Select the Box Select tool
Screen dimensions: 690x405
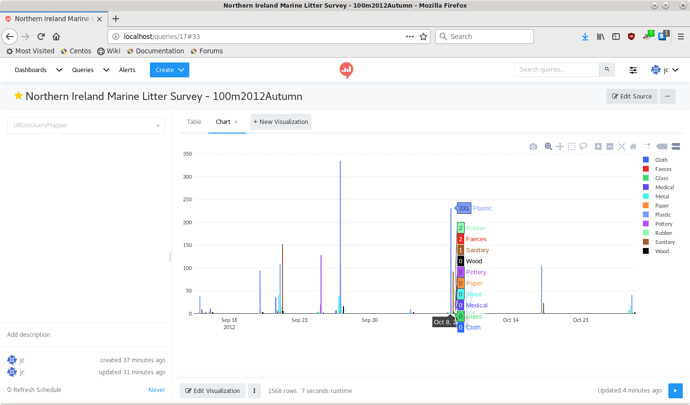point(572,147)
